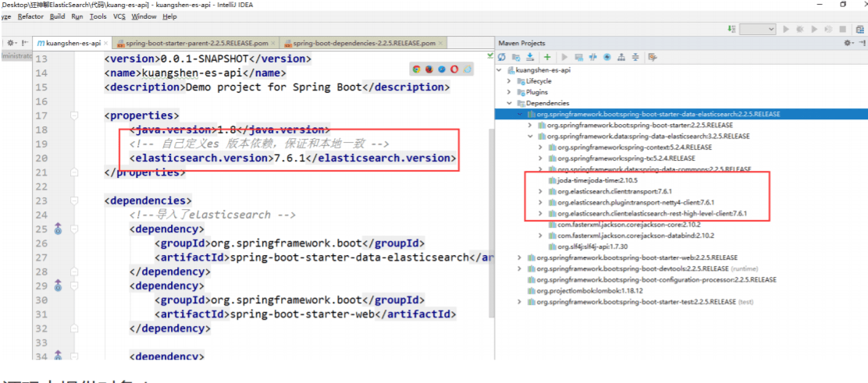The height and width of the screenshot is (383, 868).
Task: Toggle skip tests mode in Maven toolbar
Action: (x=607, y=57)
